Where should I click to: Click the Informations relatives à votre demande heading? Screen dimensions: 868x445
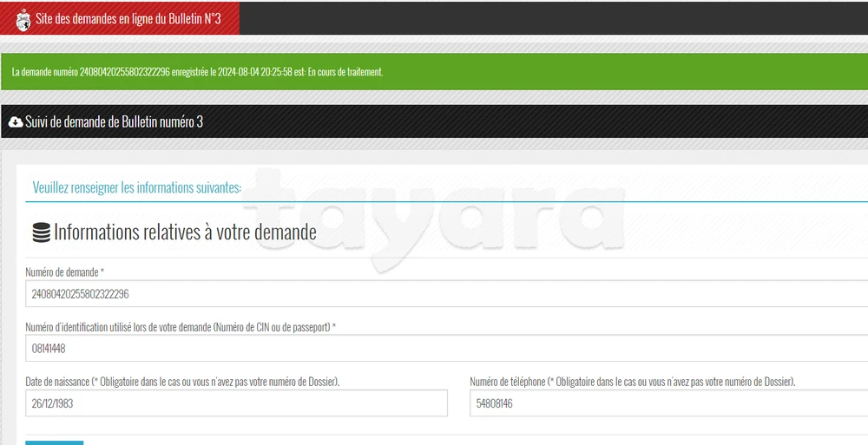coord(185,232)
